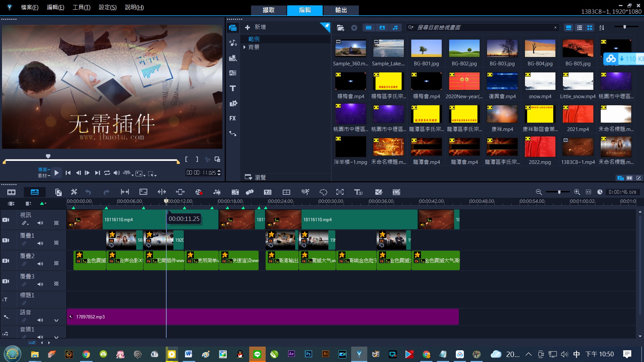Switch to the 擷取 tab

pyautogui.click(x=269, y=10)
